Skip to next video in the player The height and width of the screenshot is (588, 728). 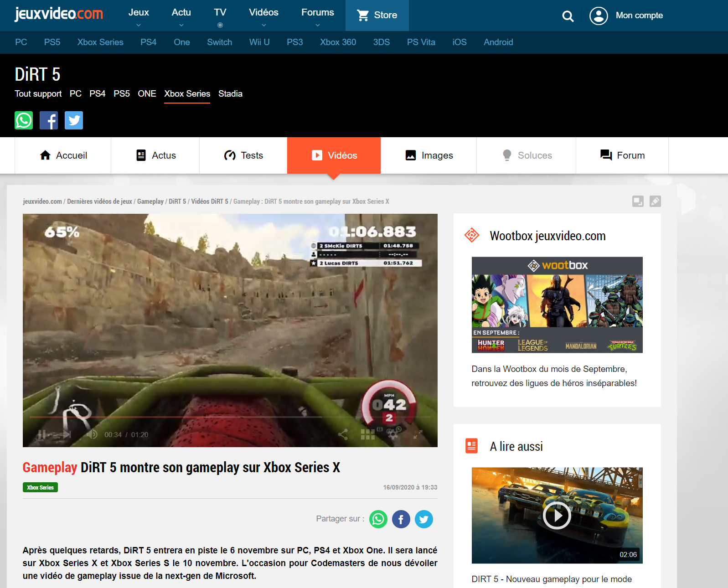coord(67,434)
